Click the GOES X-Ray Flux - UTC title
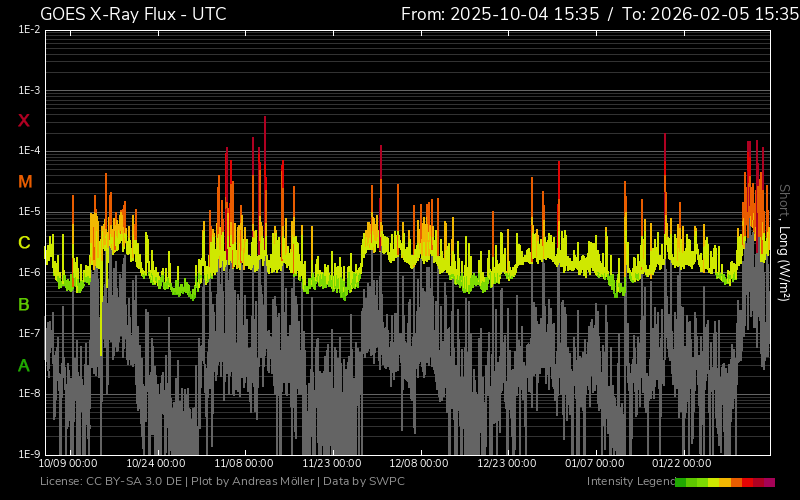Viewport: 800px width, 500px height. (133, 14)
